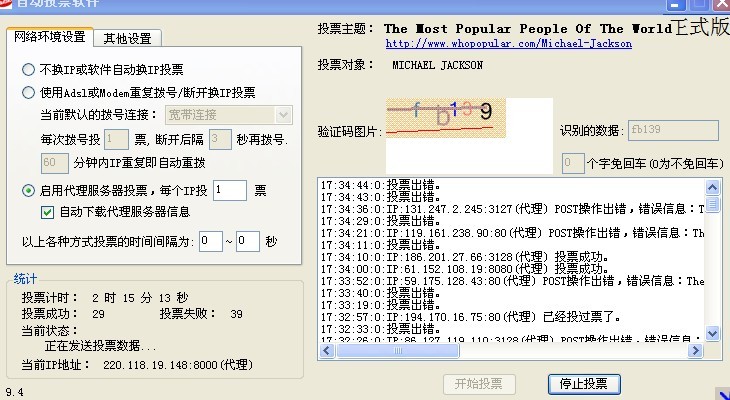
Task: Click the vertical scrollbar down arrow in log
Action: (x=710, y=334)
